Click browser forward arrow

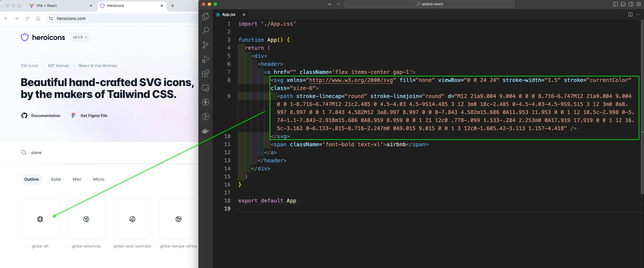click(17, 18)
